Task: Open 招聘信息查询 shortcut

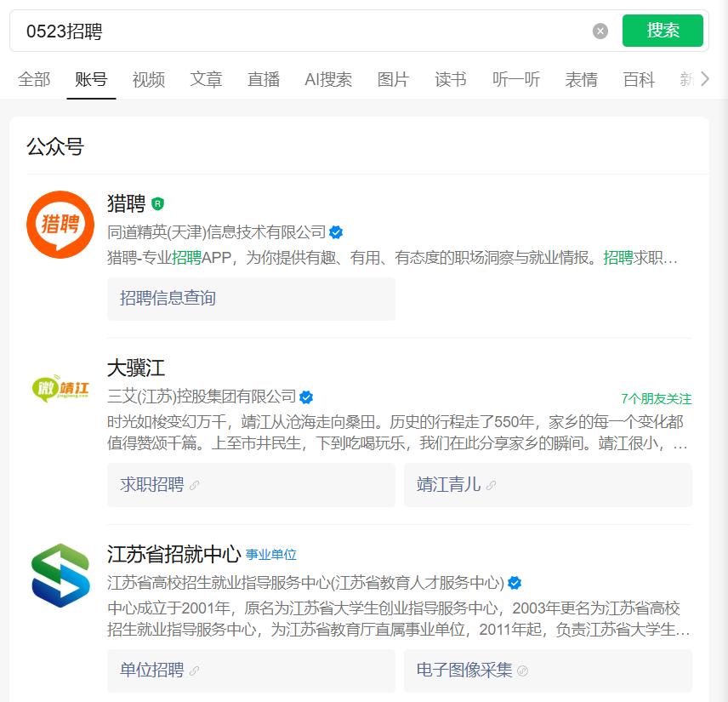Action: click(251, 299)
